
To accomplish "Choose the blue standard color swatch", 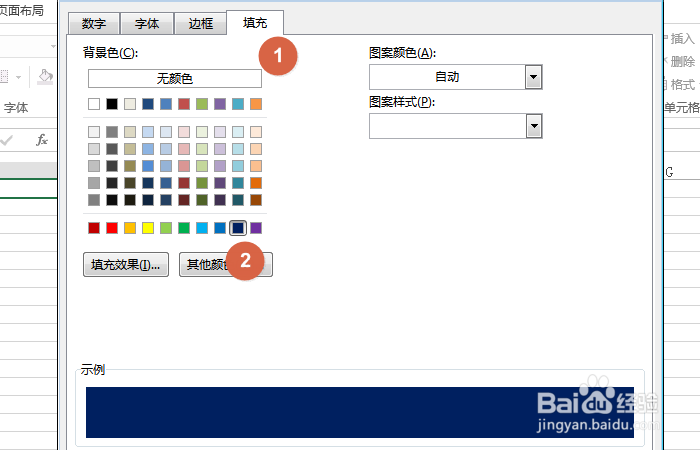I will [220, 228].
